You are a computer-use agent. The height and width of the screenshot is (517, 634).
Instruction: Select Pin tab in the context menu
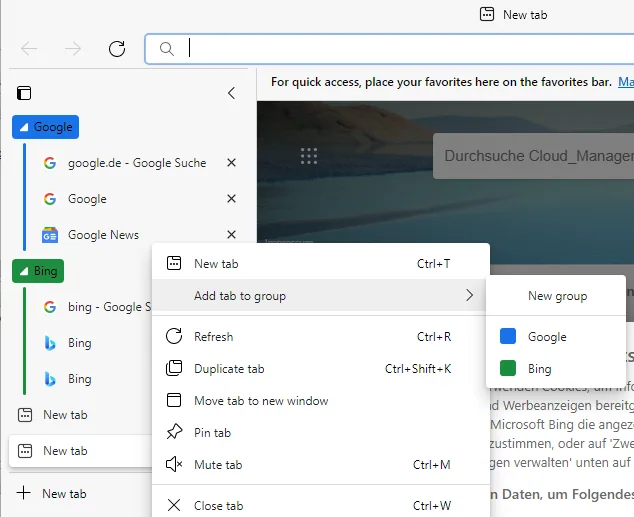[x=321, y=433]
